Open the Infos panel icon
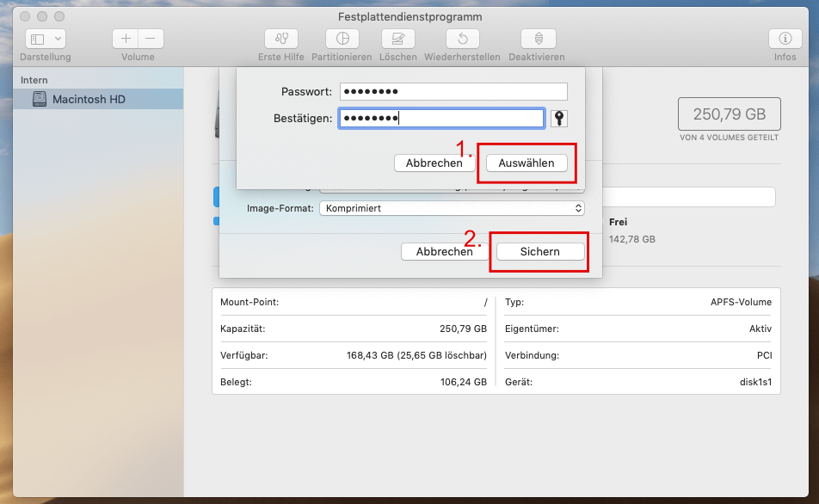The height and width of the screenshot is (504, 819). tap(785, 39)
